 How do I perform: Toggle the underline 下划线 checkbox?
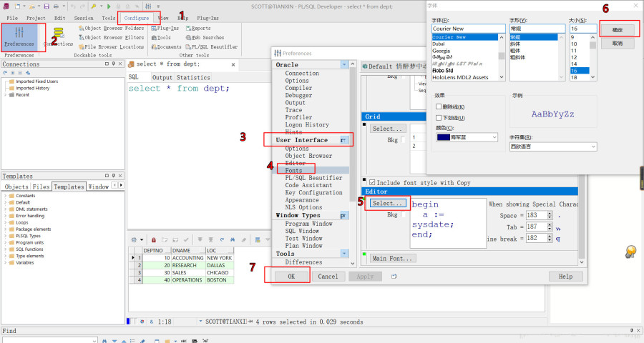coord(439,118)
